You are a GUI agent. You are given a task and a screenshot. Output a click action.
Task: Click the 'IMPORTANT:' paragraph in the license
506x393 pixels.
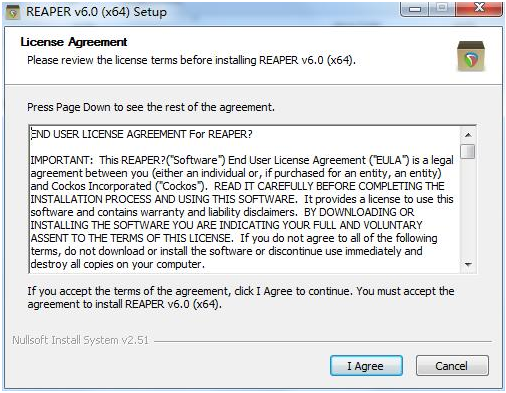point(242,212)
